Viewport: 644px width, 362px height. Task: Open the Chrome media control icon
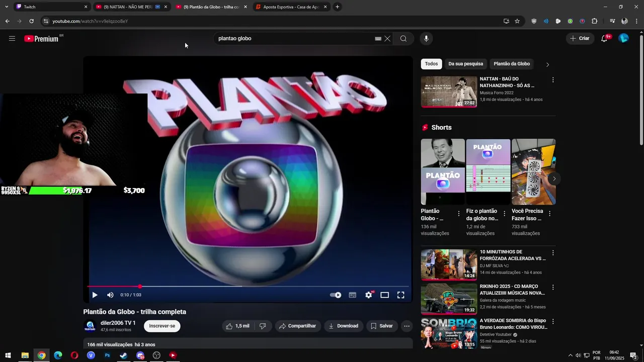point(612,21)
